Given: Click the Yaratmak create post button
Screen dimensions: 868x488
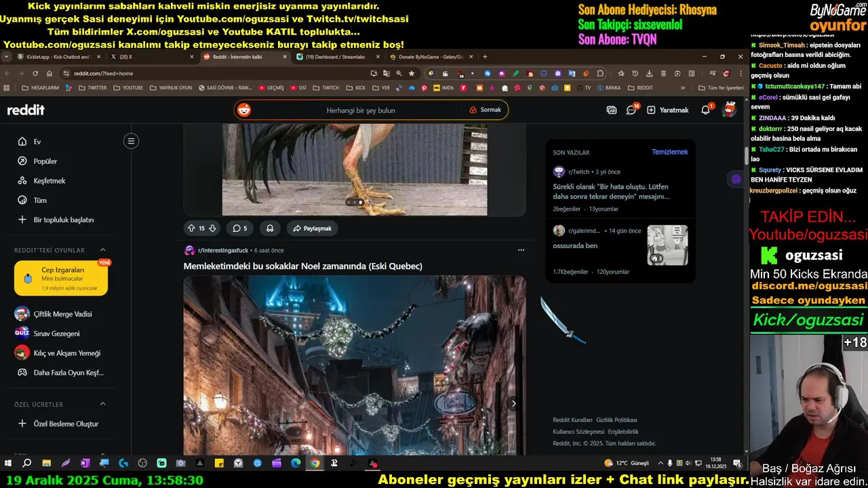Looking at the screenshot, I should [668, 110].
